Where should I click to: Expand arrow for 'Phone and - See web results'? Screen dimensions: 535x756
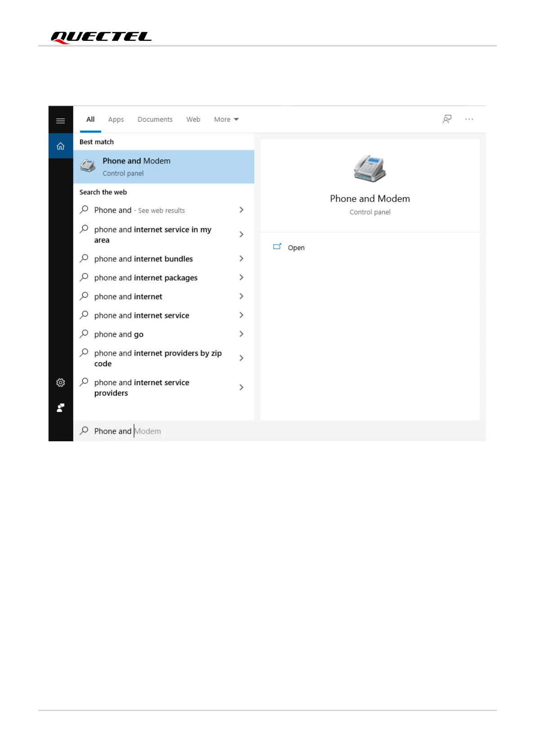241,210
